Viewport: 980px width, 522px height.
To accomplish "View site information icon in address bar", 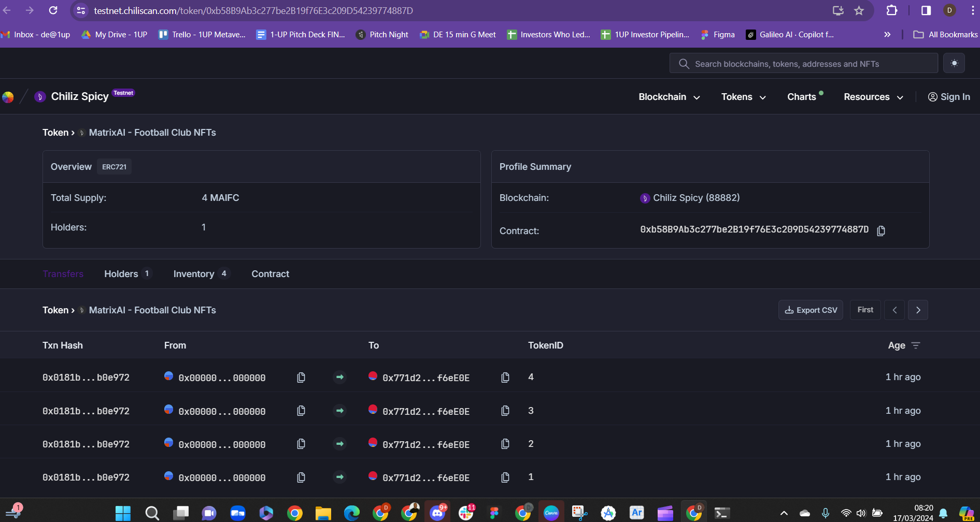I will pyautogui.click(x=81, y=10).
